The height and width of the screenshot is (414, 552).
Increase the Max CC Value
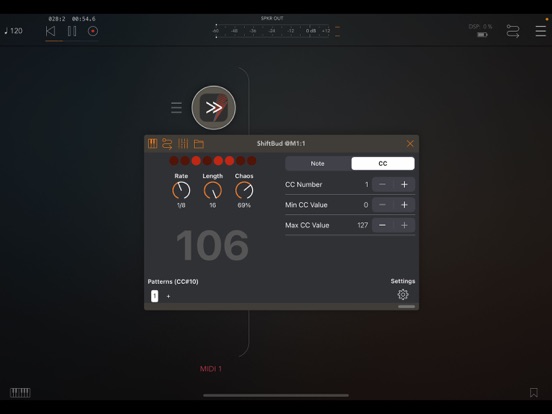[404, 225]
